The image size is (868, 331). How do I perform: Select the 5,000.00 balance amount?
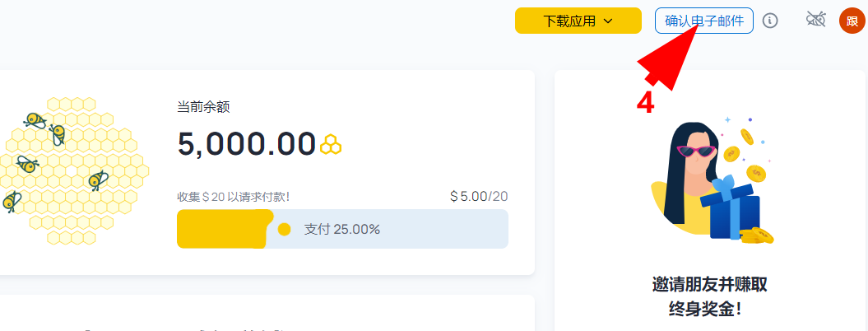pyautogui.click(x=246, y=144)
